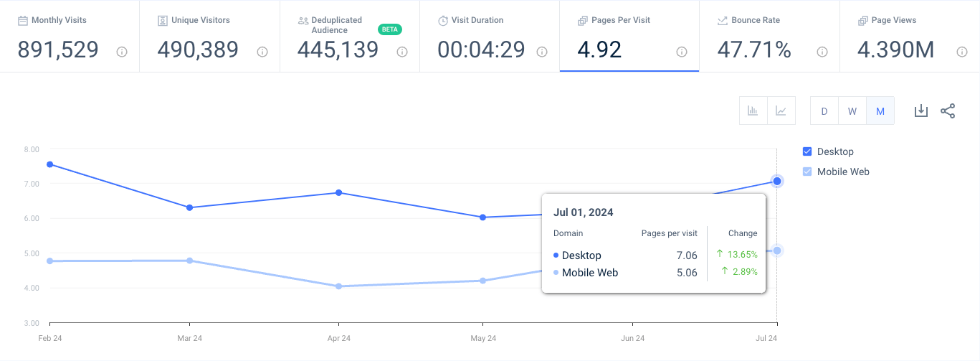Switch to the Visit Duration tab

point(490,36)
